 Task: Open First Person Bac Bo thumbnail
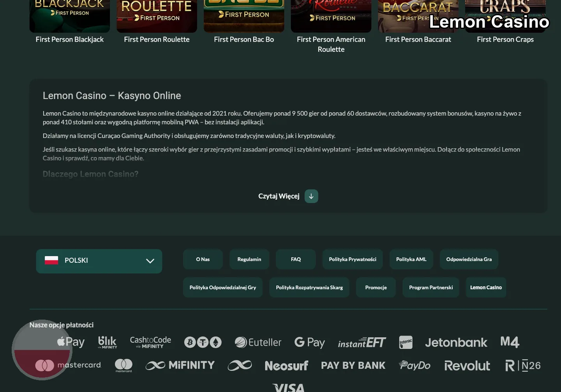(x=244, y=16)
